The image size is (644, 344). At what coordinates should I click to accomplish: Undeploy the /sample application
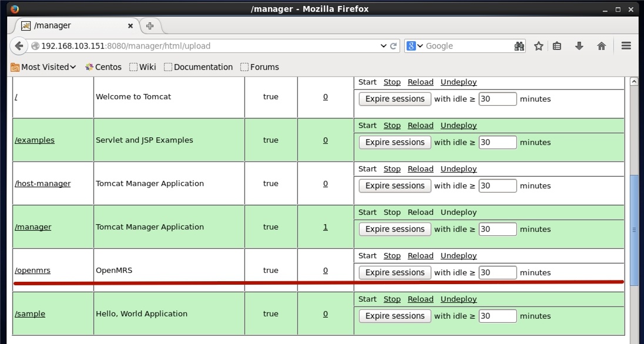(x=459, y=299)
